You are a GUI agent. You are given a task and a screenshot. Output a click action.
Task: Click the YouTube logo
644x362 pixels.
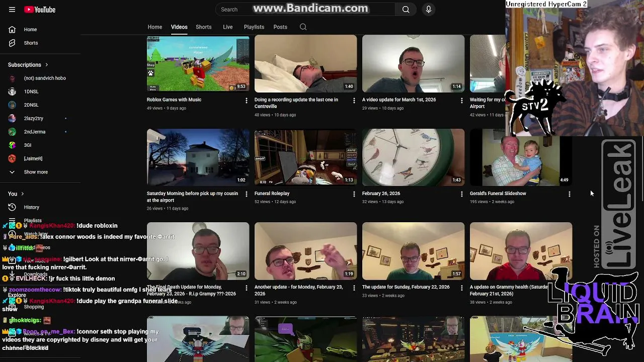tap(40, 10)
